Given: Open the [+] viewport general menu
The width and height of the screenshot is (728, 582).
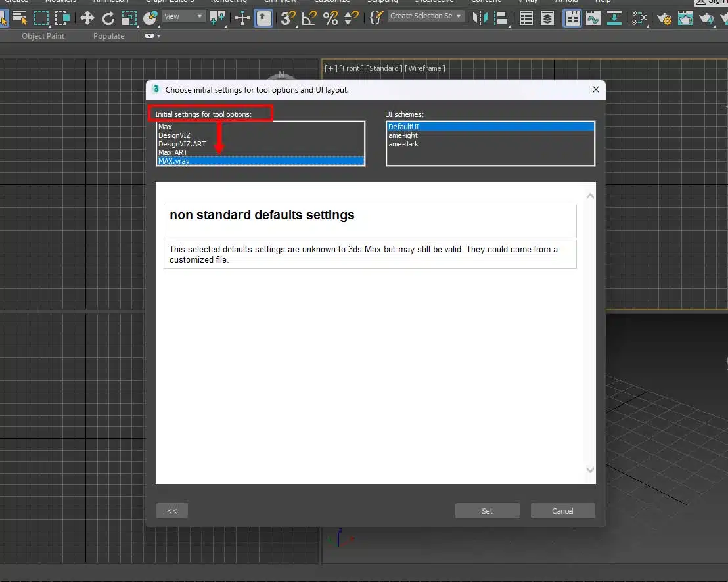Looking at the screenshot, I should (x=330, y=68).
